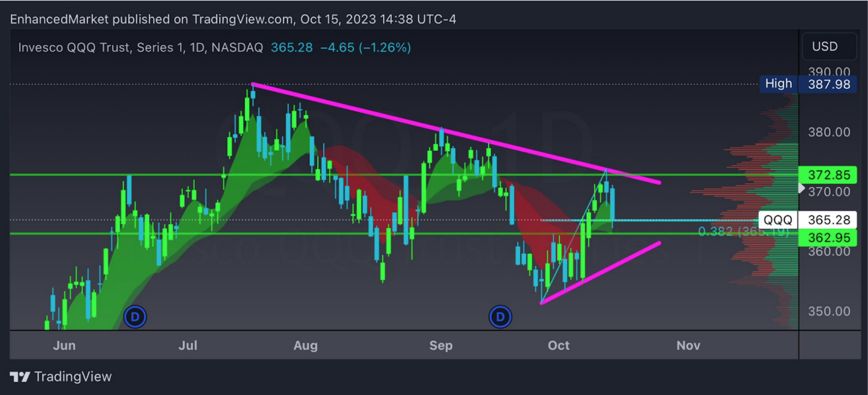This screenshot has height=395, width=868.
Task: Click the QQQ 365.28 last price label
Action: pos(808,220)
